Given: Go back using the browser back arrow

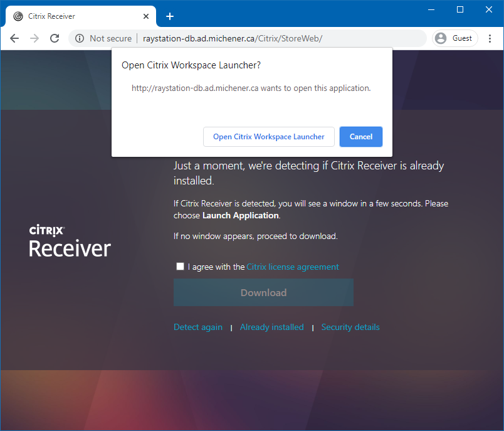Looking at the screenshot, I should (x=14, y=38).
